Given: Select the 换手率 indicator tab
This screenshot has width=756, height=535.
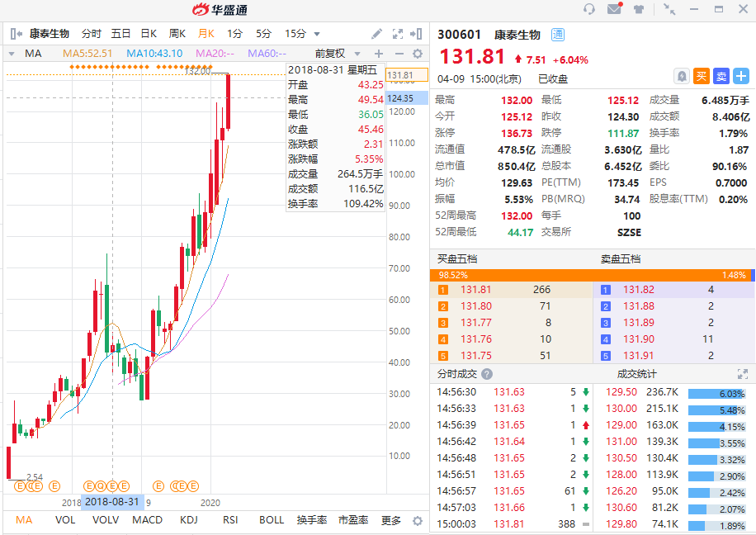Looking at the screenshot, I should [x=312, y=520].
